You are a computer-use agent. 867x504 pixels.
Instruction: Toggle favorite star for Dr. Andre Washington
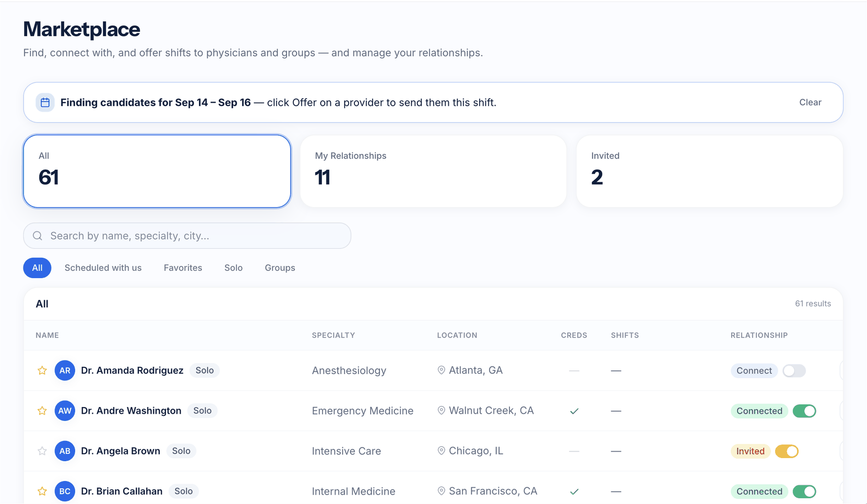coord(42,411)
